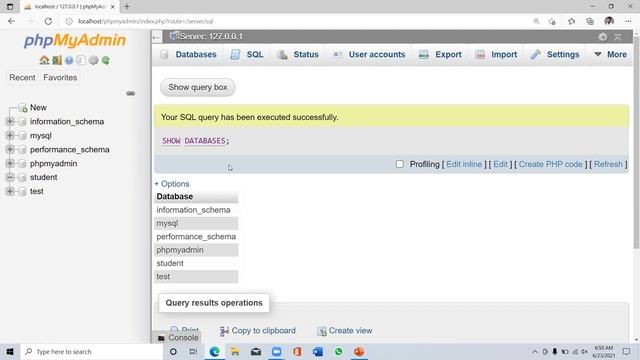
Task: Open performance_schema in navigation tree
Action: [70, 149]
